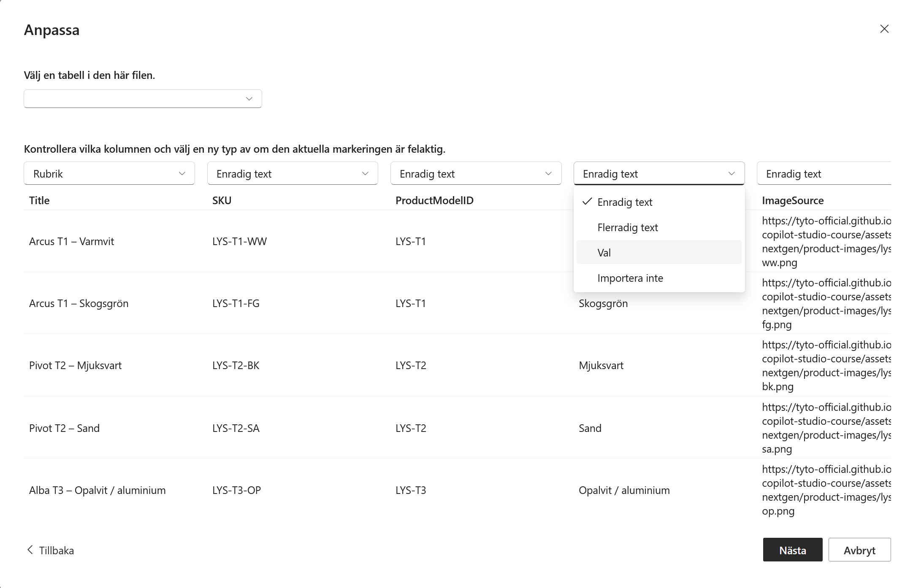Click cell Arcus T1 – Varmvit
The image size is (913, 588).
tap(71, 241)
